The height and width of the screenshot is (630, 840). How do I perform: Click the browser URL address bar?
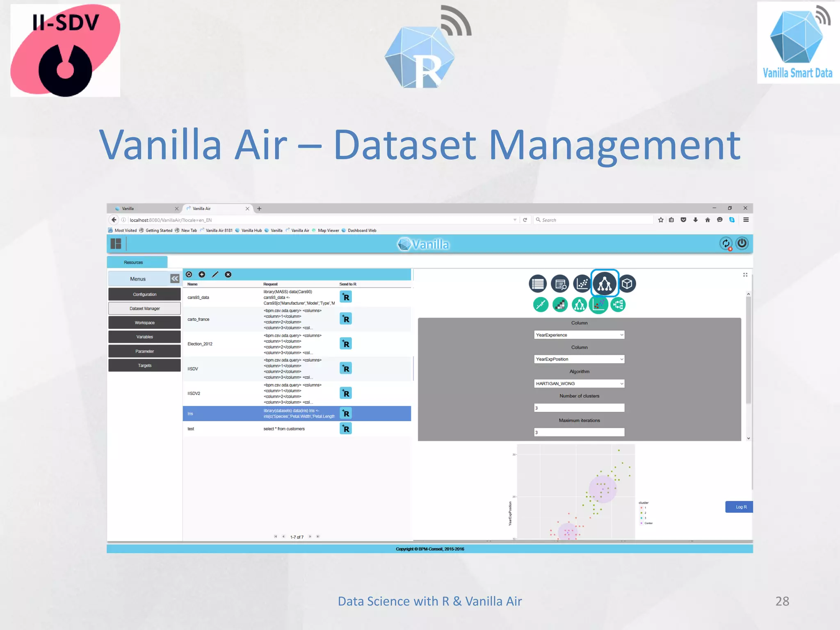pos(320,220)
